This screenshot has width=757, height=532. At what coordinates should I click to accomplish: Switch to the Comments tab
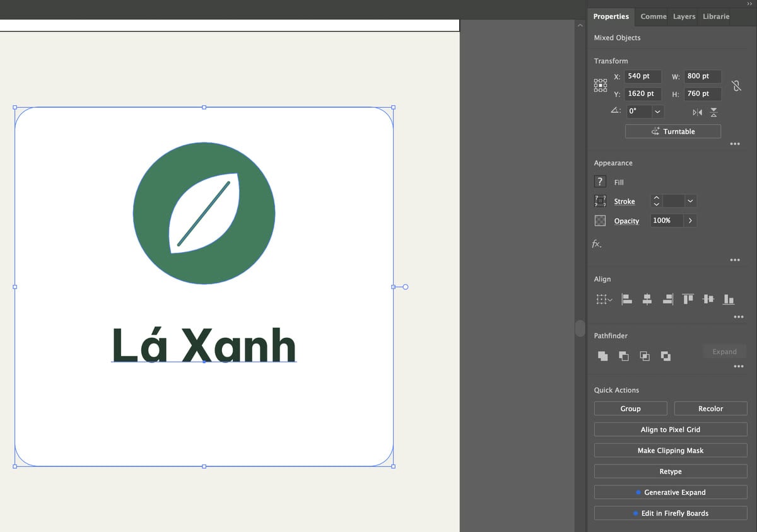coord(654,16)
